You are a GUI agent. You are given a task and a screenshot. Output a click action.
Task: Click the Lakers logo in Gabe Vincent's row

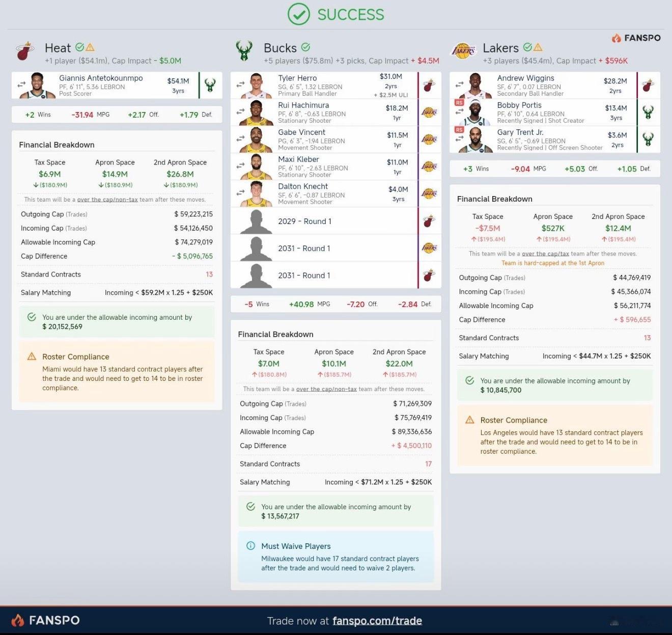click(429, 139)
